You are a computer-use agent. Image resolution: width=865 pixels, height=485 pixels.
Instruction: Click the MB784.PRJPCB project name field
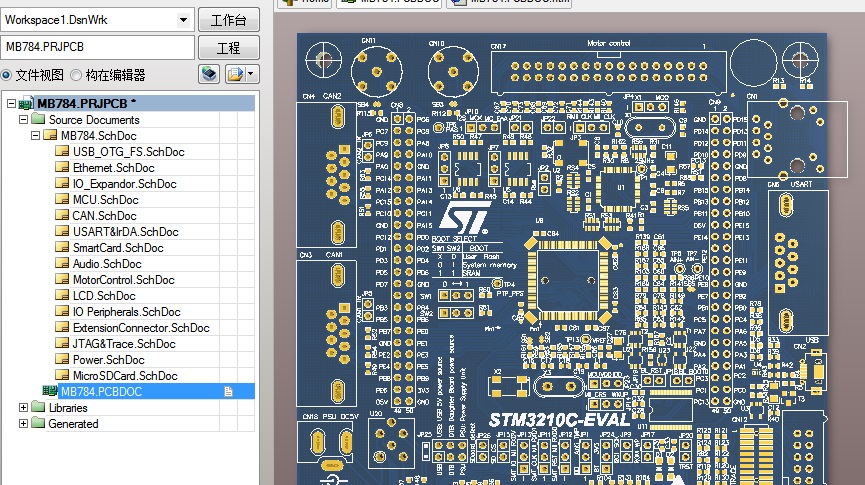click(x=98, y=47)
